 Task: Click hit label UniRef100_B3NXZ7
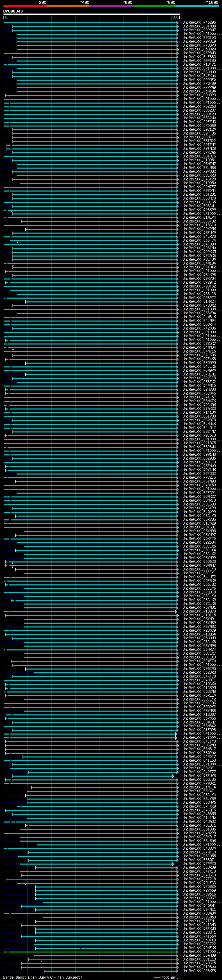pyautogui.click(x=199, y=496)
